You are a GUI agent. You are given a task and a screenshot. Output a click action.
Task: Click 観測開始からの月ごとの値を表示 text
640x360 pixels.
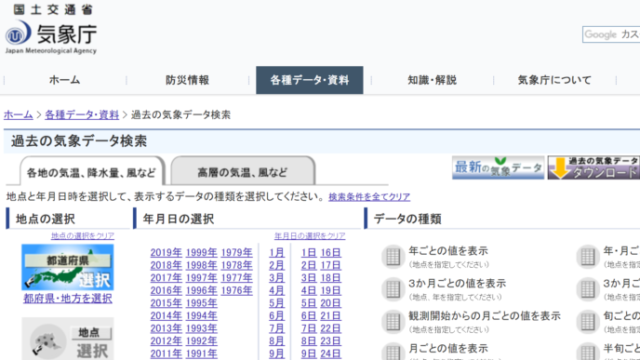point(484,316)
